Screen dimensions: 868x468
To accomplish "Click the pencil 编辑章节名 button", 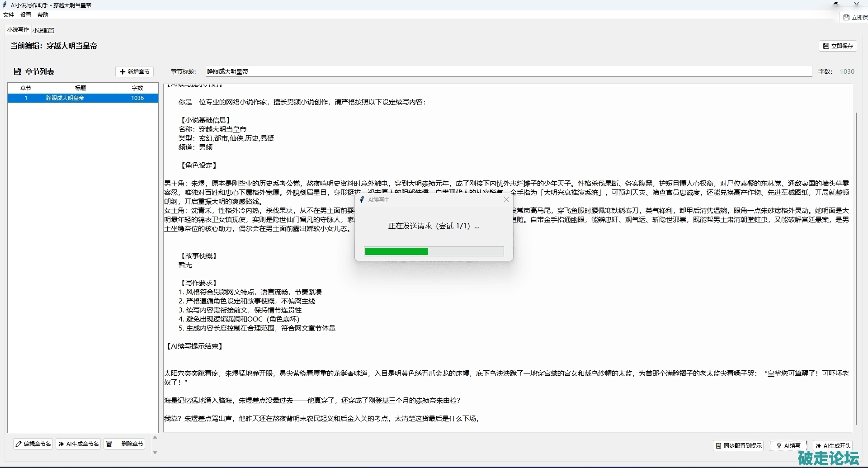I will (x=33, y=444).
